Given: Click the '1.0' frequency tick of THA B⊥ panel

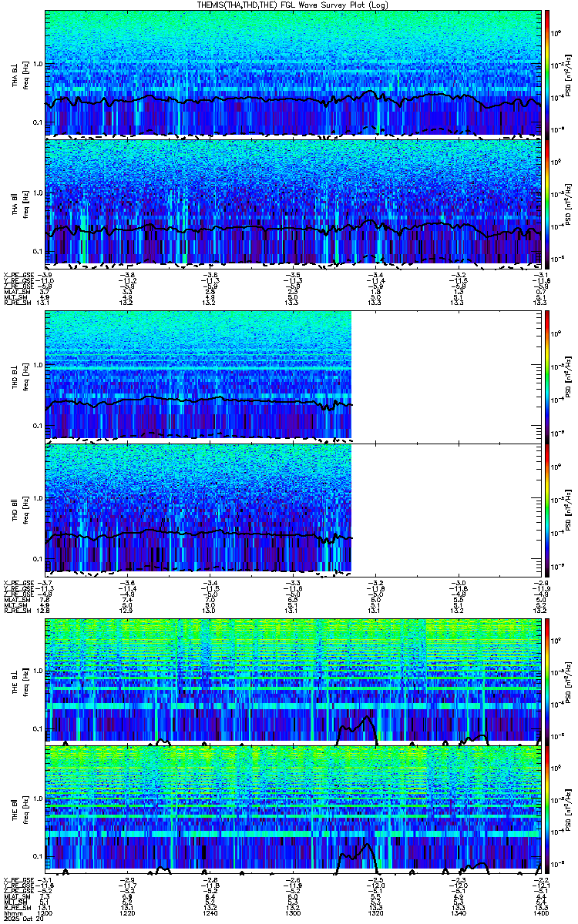Looking at the screenshot, I should [x=37, y=64].
